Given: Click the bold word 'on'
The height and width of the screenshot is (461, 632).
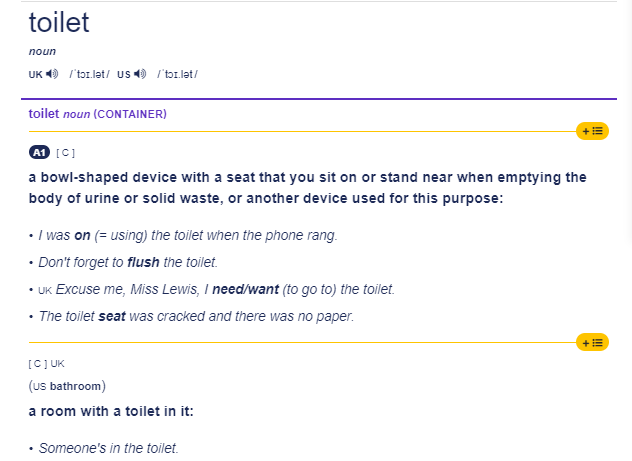Looking at the screenshot, I should coord(82,235).
